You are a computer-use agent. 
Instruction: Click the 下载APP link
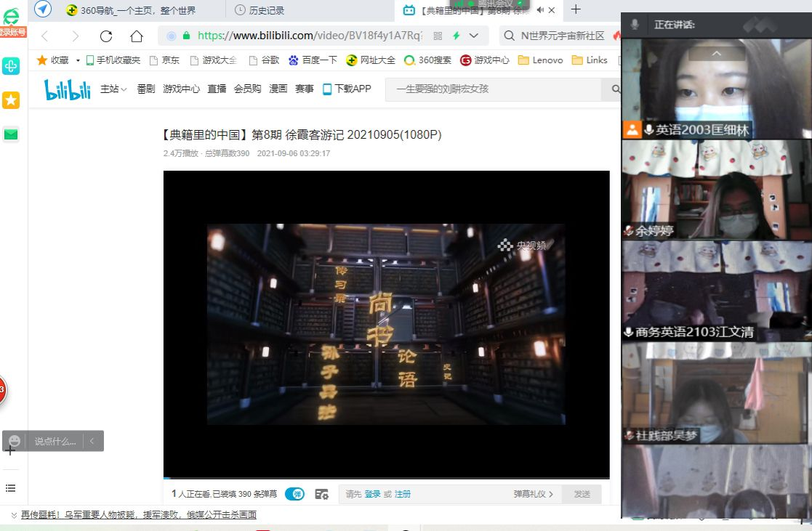[347, 89]
